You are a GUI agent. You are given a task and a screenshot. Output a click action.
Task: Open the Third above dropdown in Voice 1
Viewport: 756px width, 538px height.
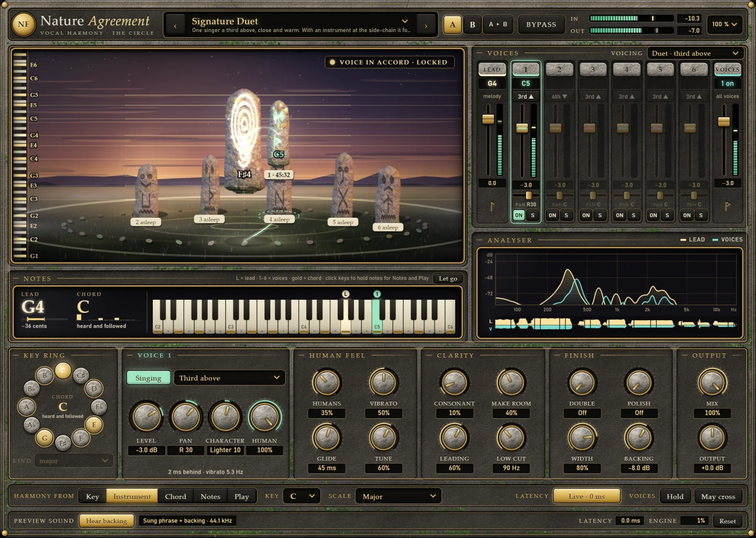tap(229, 378)
